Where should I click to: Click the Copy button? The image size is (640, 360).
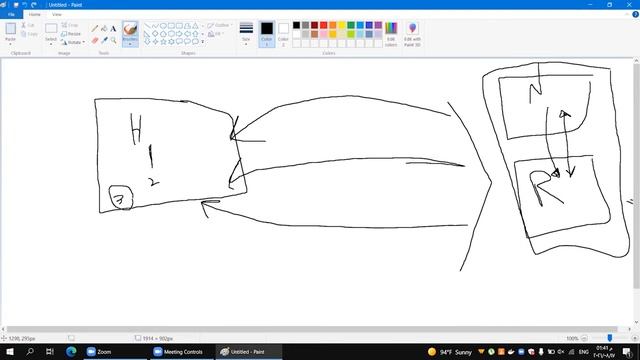[29, 34]
